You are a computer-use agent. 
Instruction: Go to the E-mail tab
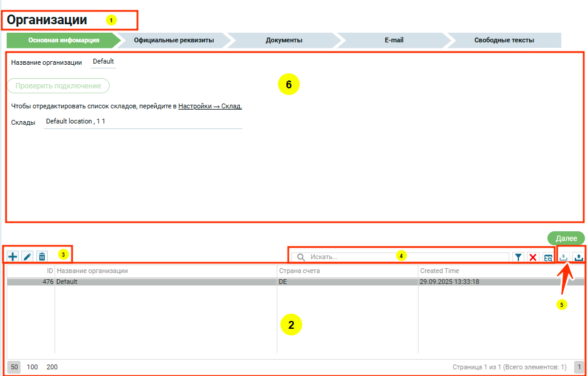[x=394, y=41]
